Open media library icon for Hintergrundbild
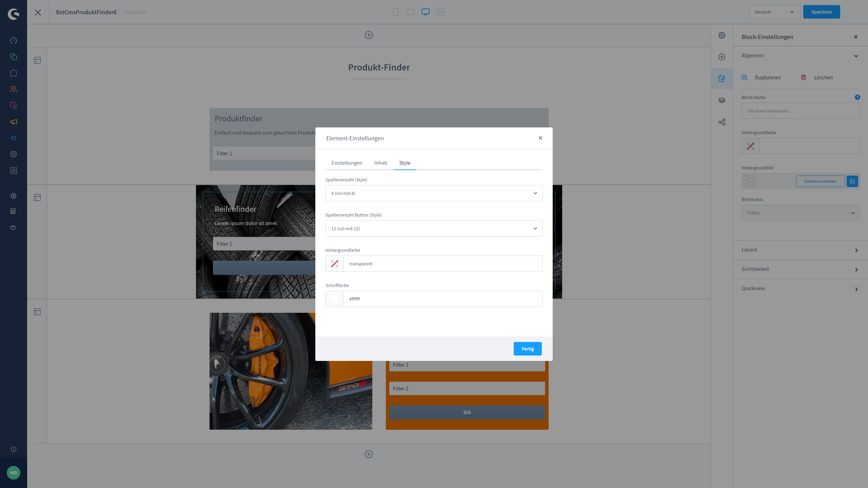Screen dimensions: 868x488 coord(852,181)
